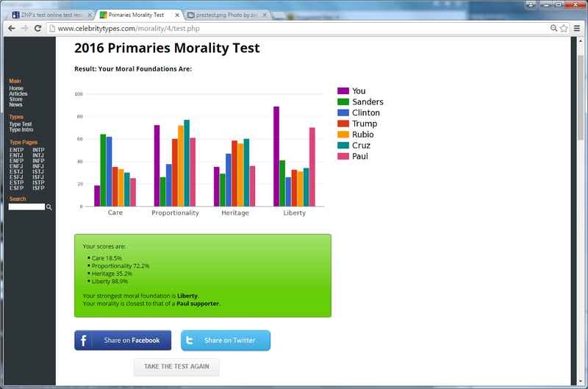Click the sidebar search text box
588x389 pixels.
point(26,207)
